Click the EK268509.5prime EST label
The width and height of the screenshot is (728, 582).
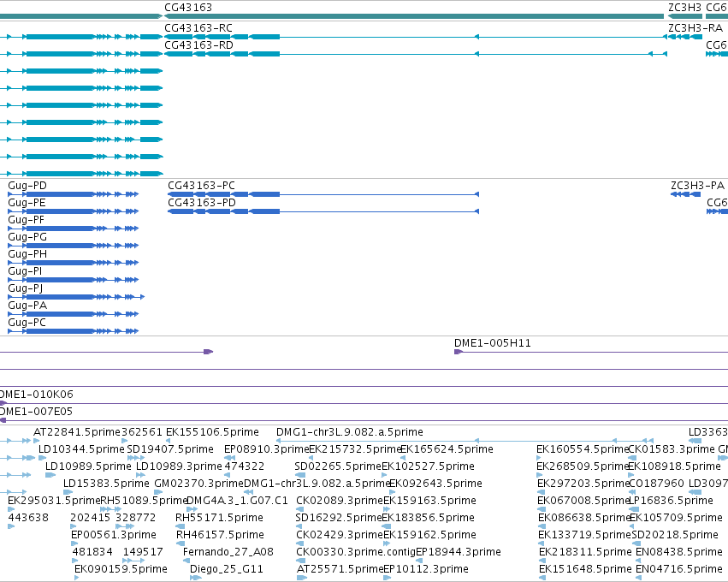coord(583,466)
